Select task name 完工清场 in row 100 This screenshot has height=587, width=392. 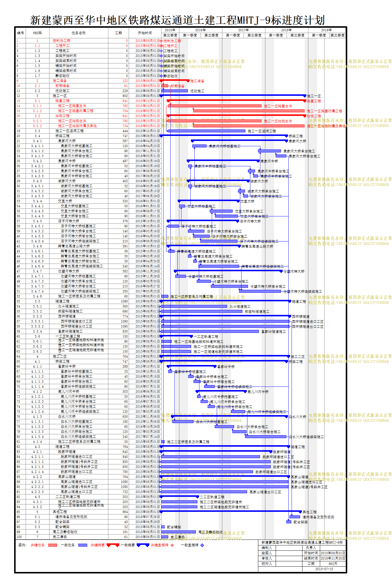60,537
